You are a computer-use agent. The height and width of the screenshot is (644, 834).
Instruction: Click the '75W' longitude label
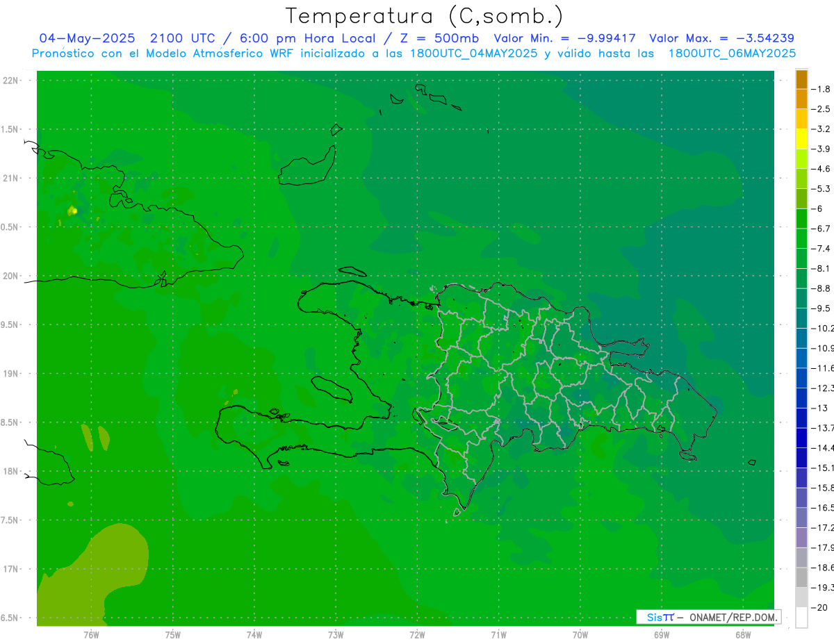(173, 635)
